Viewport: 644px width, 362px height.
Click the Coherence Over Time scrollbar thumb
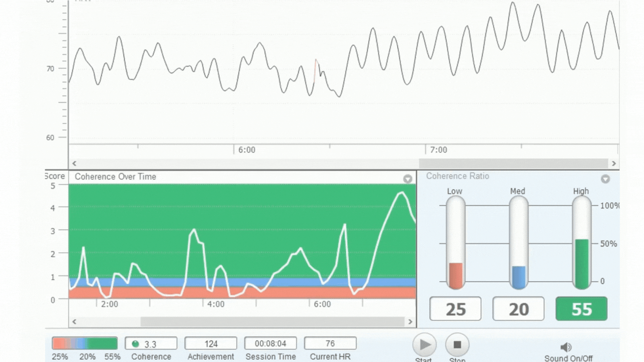click(x=273, y=322)
